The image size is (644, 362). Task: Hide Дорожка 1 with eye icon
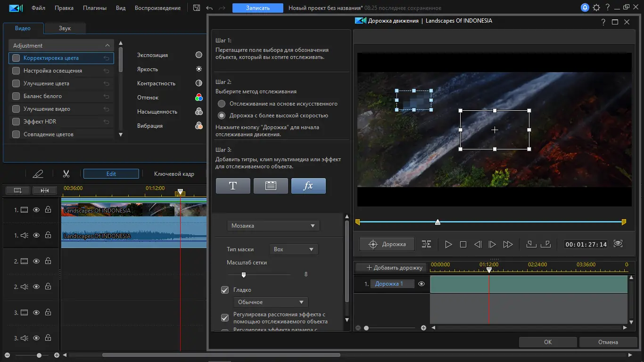point(421,284)
